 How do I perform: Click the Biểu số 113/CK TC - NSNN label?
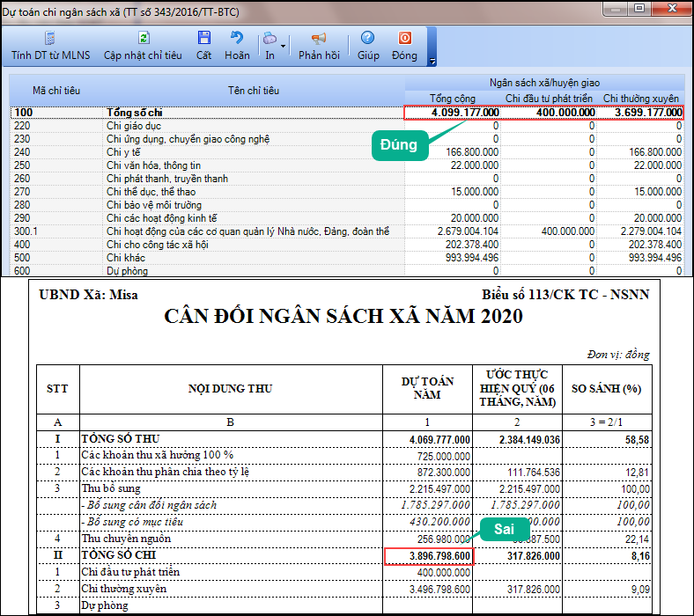[565, 295]
